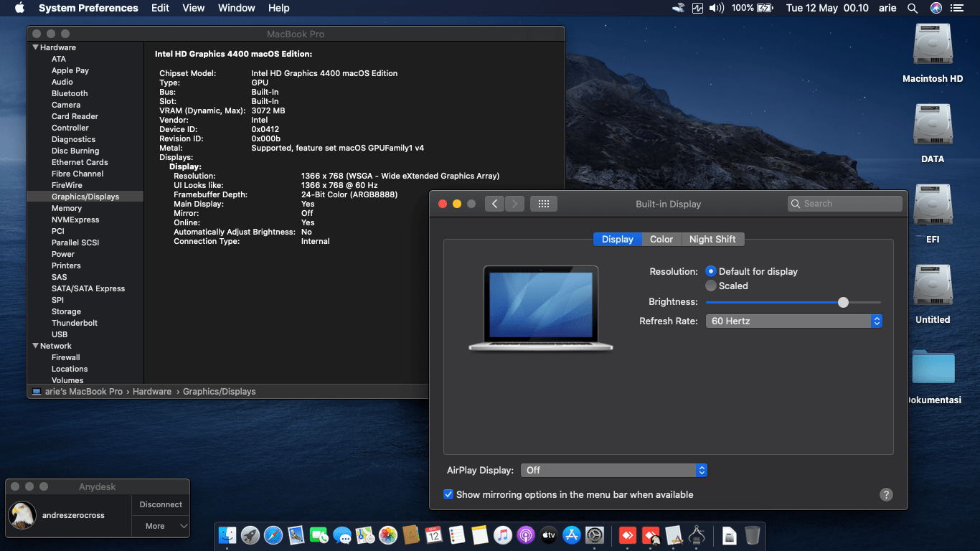Viewport: 980px width, 551px height.
Task: Open Calendar icon showing 12
Action: point(434,535)
